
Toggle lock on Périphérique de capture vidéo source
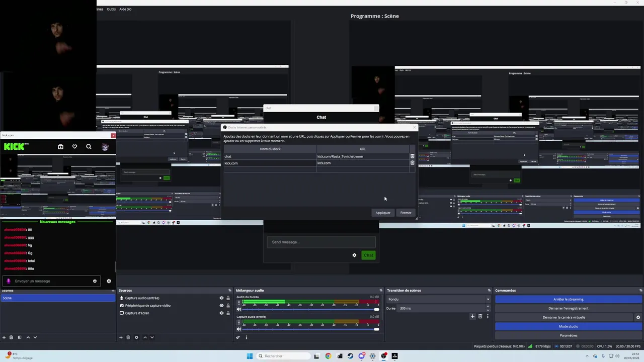[228, 306]
